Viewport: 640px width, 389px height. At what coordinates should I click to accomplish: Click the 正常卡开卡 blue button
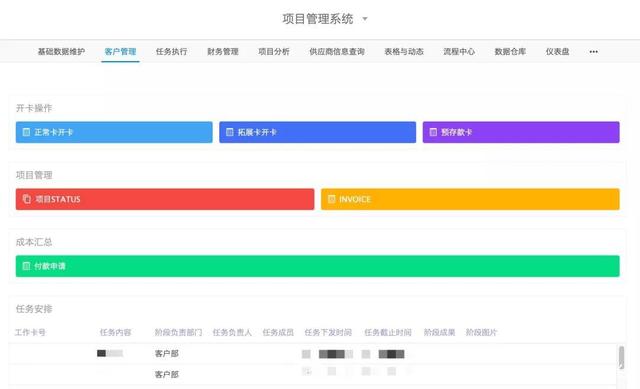pos(114,132)
